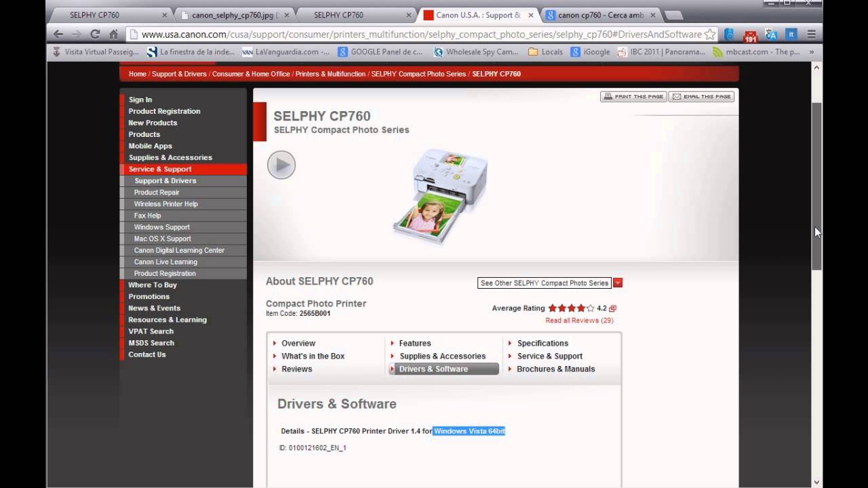Switch to the third SELPHY CP760 tab
This screenshot has width=868, height=488.
[x=356, y=15]
